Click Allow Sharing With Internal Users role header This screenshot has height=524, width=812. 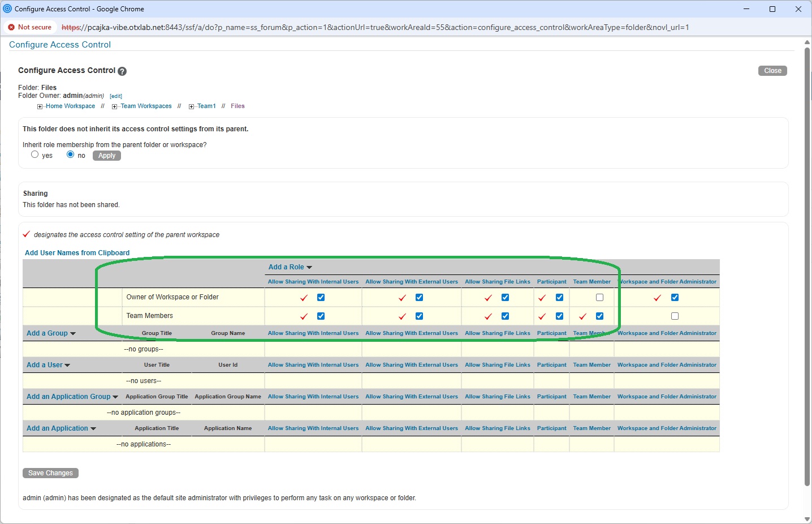click(x=313, y=282)
